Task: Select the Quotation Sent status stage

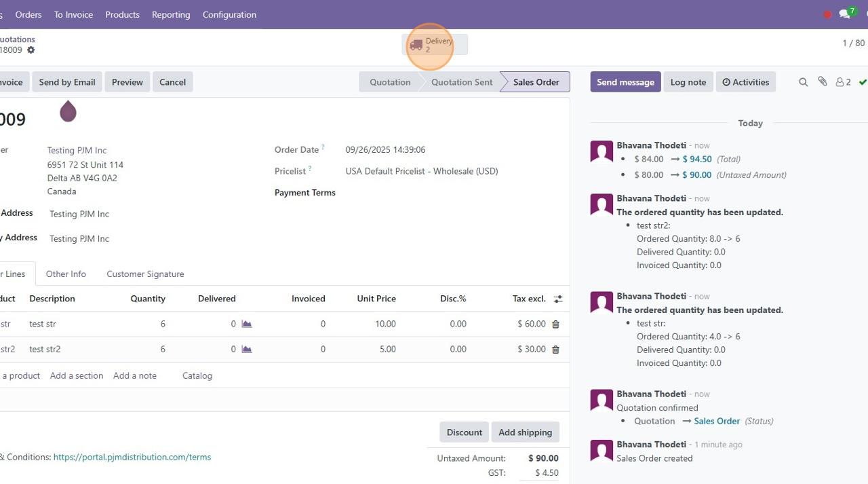Action: tap(462, 82)
